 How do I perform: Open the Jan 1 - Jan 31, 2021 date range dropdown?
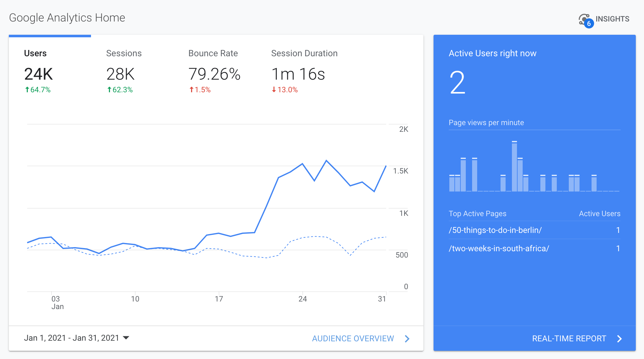click(77, 338)
